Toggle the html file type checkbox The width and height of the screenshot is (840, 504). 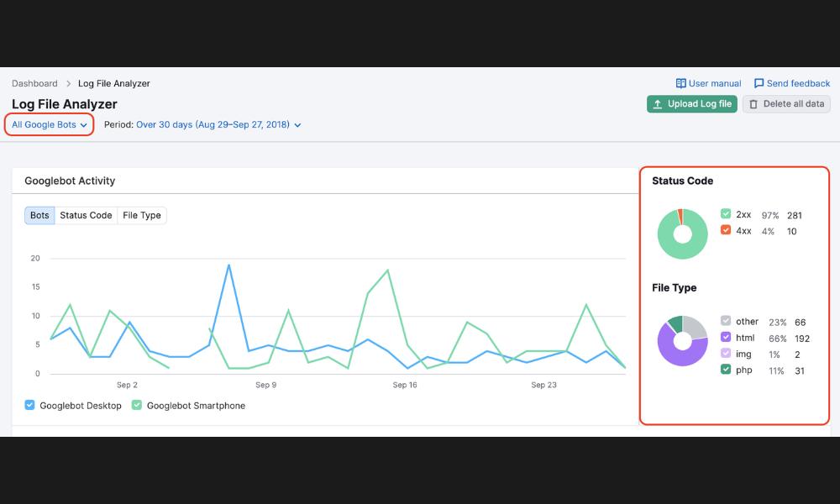(726, 338)
